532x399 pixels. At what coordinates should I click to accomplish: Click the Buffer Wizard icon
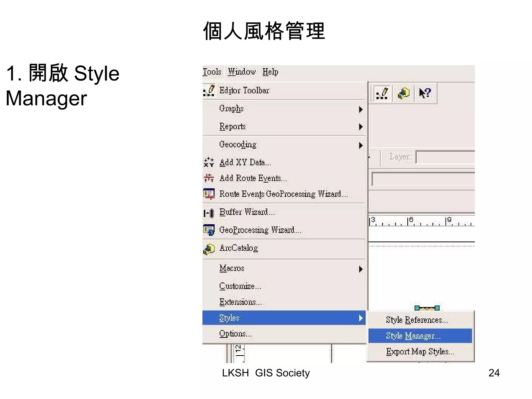click(209, 213)
